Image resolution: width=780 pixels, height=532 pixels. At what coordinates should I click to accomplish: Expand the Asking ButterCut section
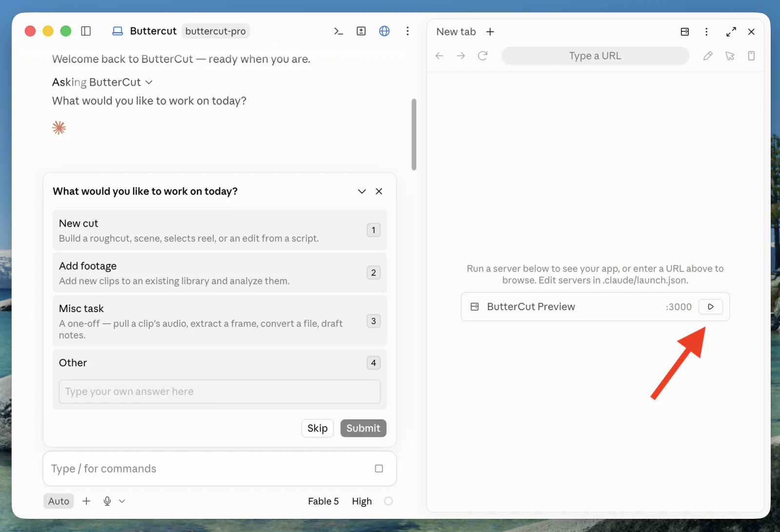[x=102, y=82]
